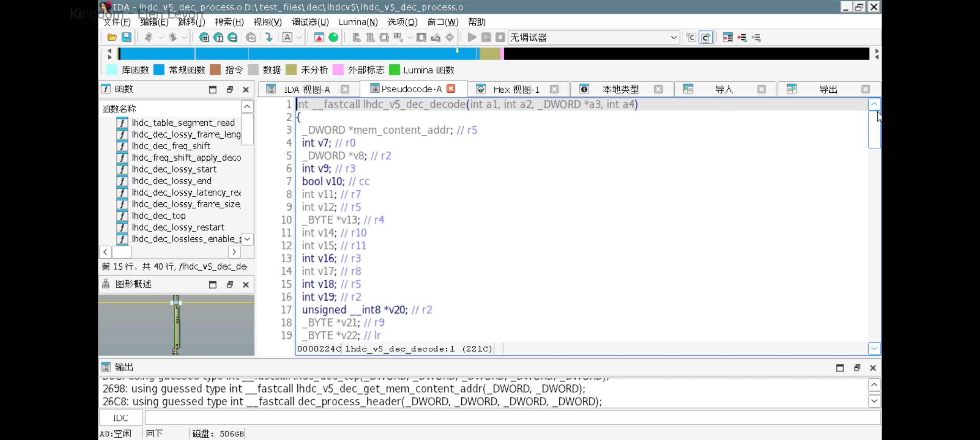Maximize the 图形概述 graph overview panel
This screenshot has height=440, width=980.
point(213,284)
